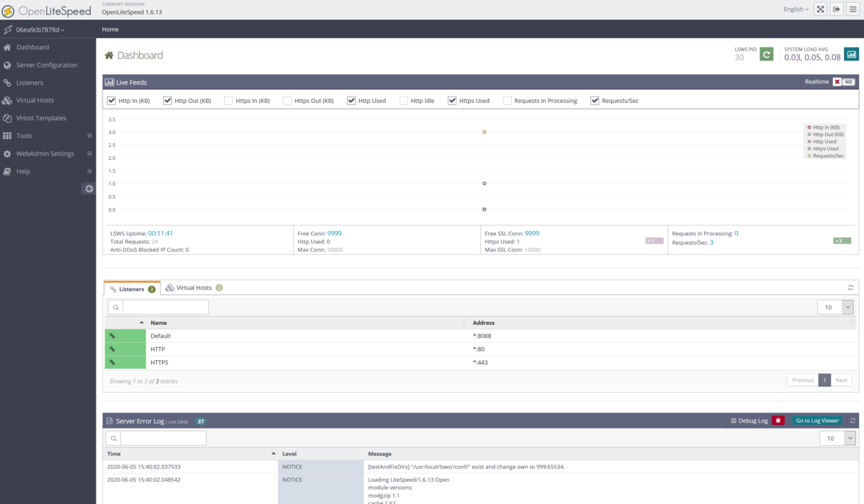This screenshot has height=504, width=864.
Task: Expand the Tools submenu
Action: coord(90,135)
